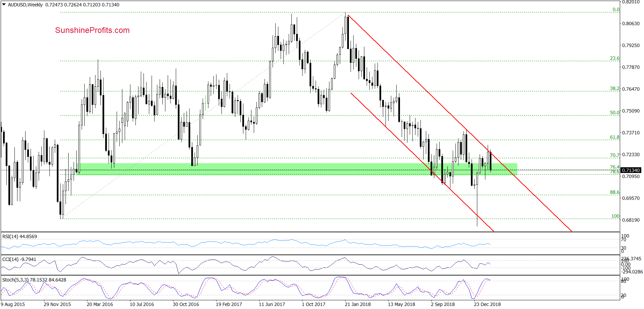Screen dimensions: 644x309
Task: Click the 0.75090 price axis value
Action: click(x=631, y=111)
